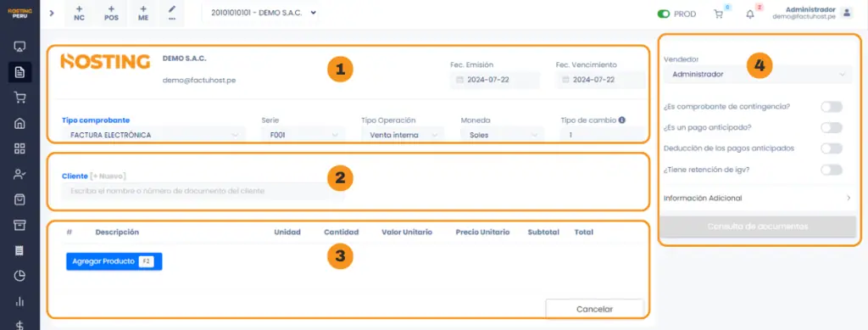Open the Serie F001 dropdown
This screenshot has width=868, height=330.
[x=303, y=135]
